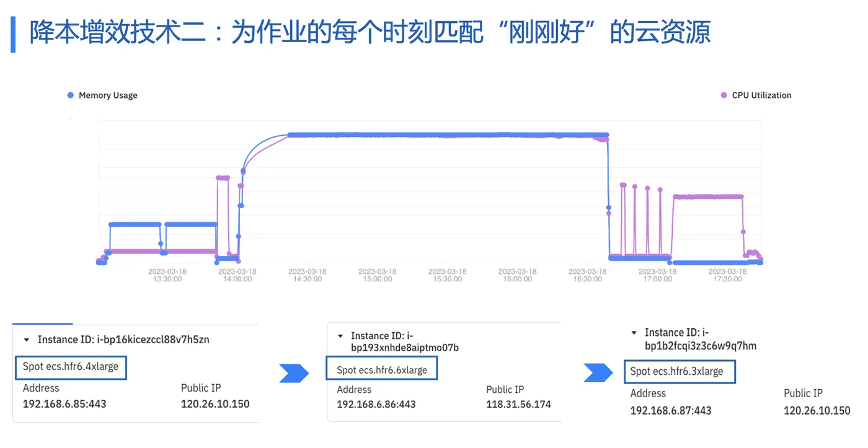
Task: Click the 16:00:00 time axis label
Action: [x=518, y=275]
